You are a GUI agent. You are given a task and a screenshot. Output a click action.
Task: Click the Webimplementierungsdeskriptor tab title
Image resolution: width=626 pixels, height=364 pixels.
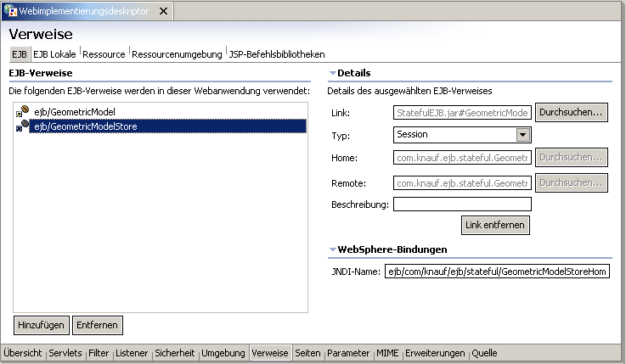tap(84, 11)
